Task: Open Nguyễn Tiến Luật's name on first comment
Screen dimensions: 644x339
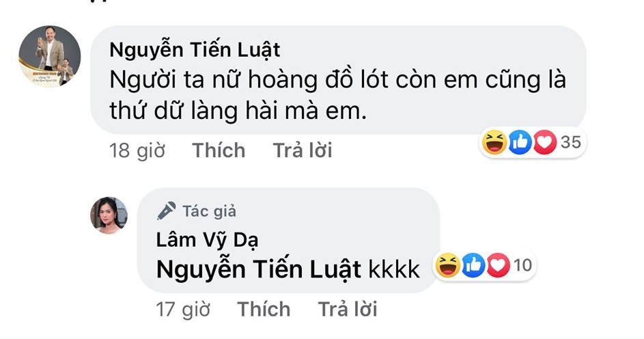Action: 195,51
